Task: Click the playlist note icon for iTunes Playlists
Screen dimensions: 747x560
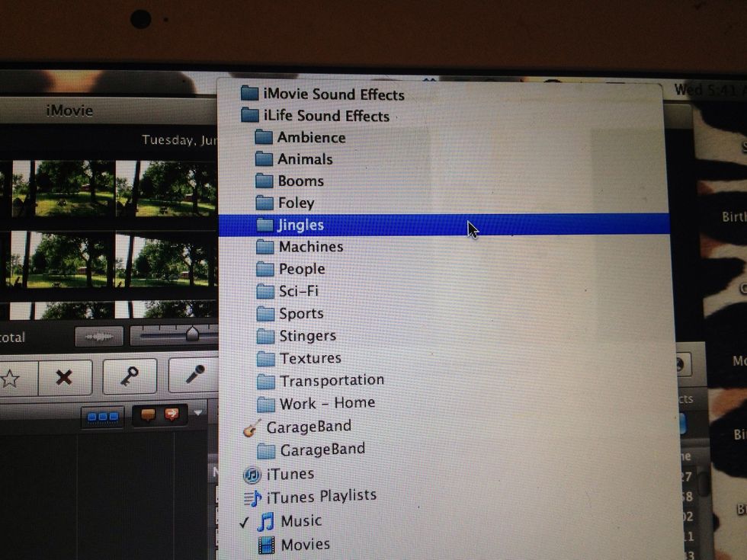Action: coord(252,498)
